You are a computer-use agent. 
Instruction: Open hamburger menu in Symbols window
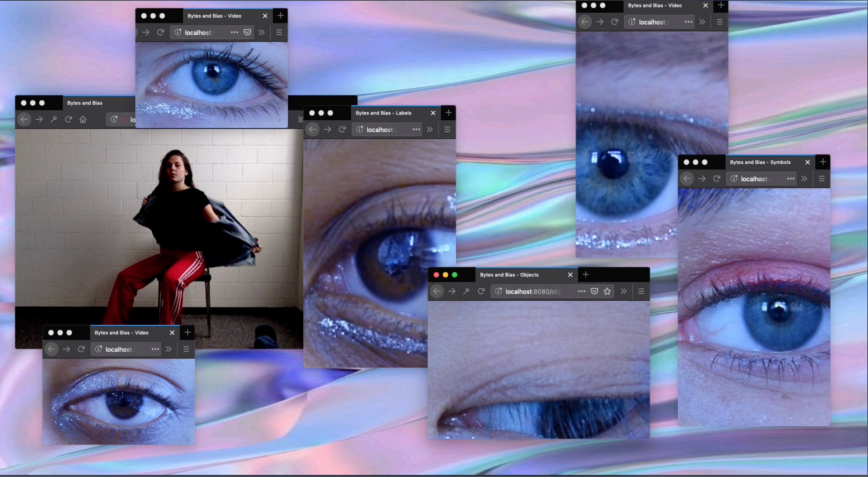point(822,179)
